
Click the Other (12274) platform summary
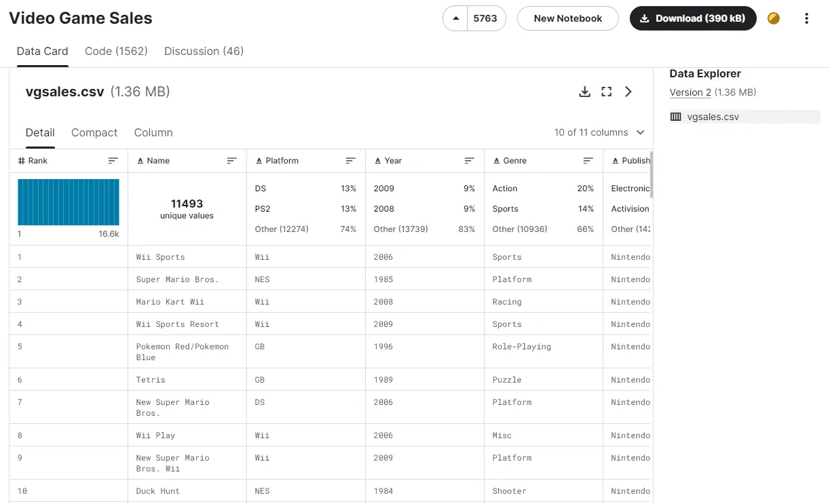click(305, 229)
